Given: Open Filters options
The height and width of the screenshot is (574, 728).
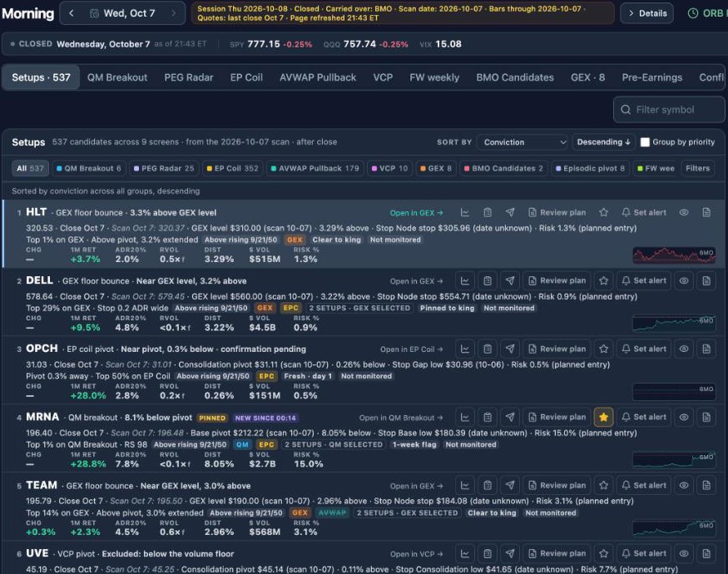Looking at the screenshot, I should [x=697, y=169].
